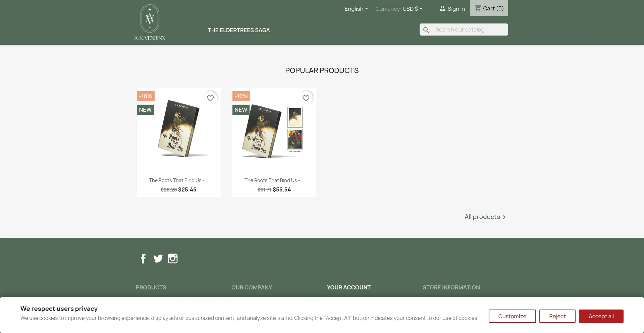Image resolution: width=644 pixels, height=333 pixels.
Task: Open the Instagram icon in footer
Action: click(173, 259)
